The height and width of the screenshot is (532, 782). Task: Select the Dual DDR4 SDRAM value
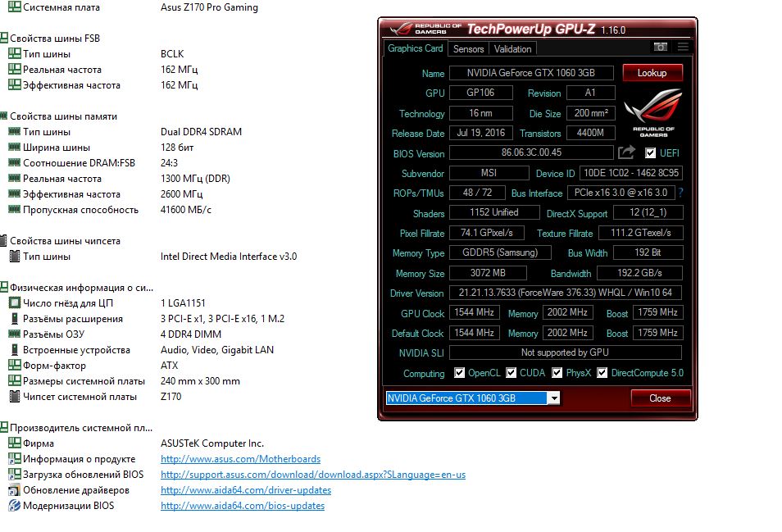pos(201,132)
